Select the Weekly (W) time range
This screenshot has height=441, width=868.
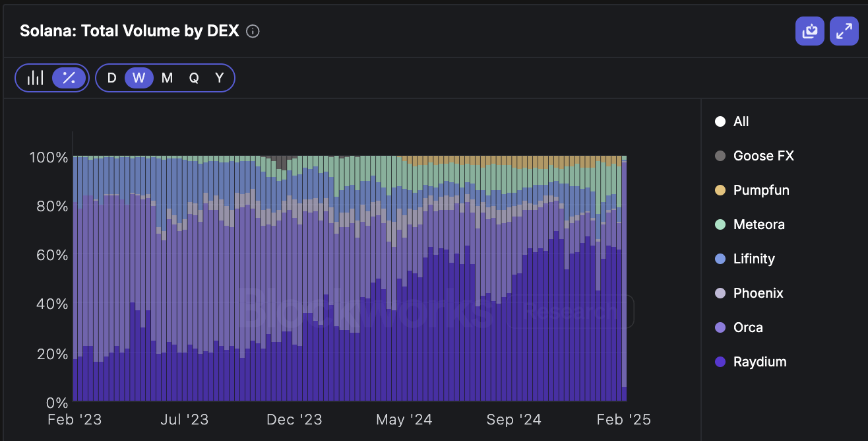tap(139, 77)
